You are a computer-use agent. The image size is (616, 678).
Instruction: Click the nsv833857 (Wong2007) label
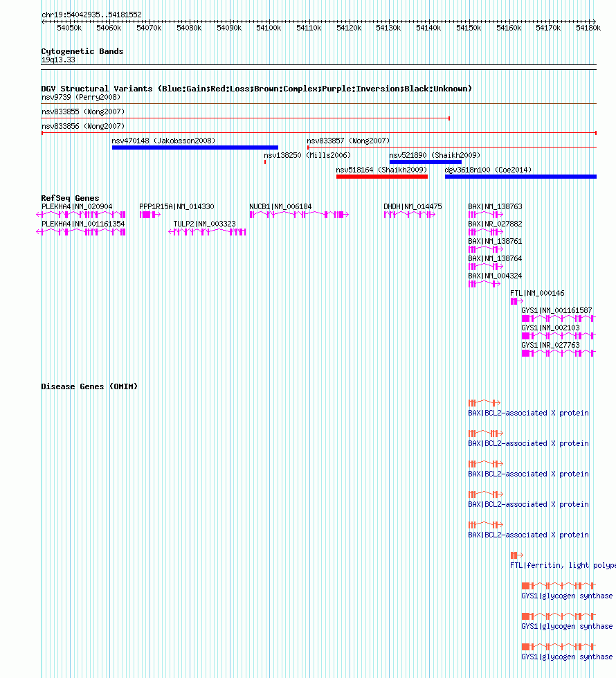348,141
